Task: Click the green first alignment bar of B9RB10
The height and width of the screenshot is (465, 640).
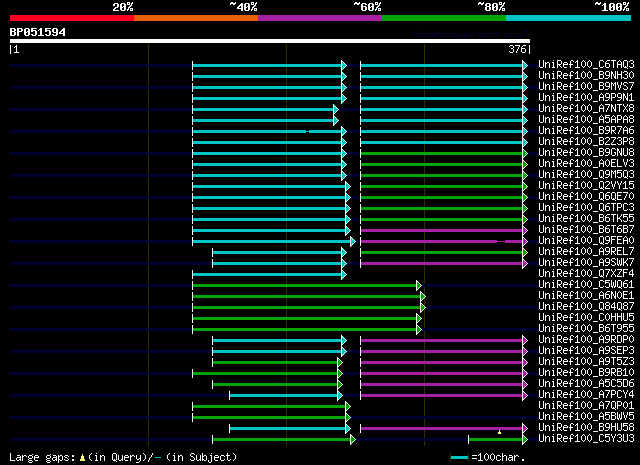Action: [267, 374]
